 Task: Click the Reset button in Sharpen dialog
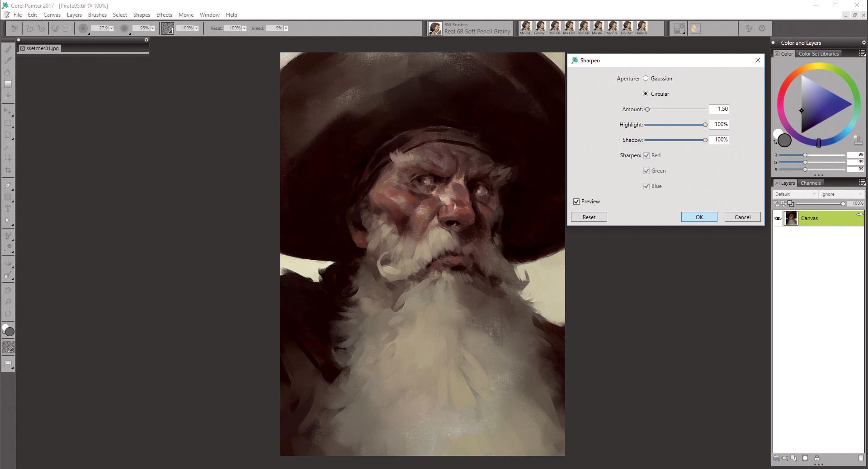click(x=589, y=217)
